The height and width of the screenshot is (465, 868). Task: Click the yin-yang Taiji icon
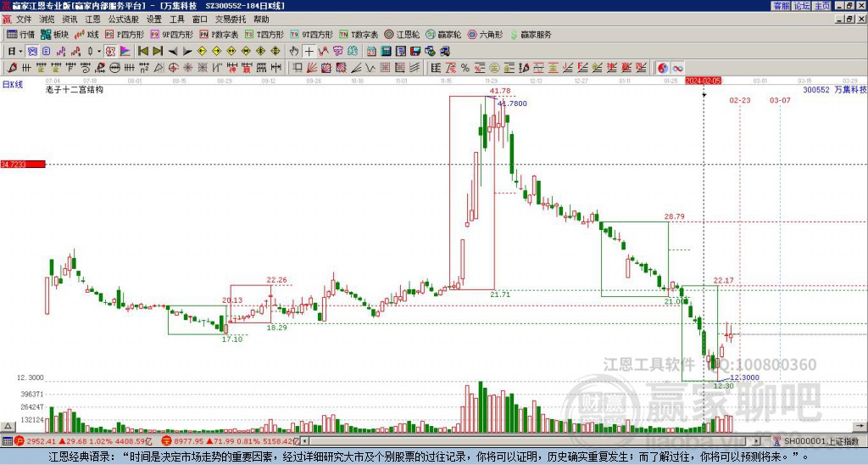coord(663,68)
